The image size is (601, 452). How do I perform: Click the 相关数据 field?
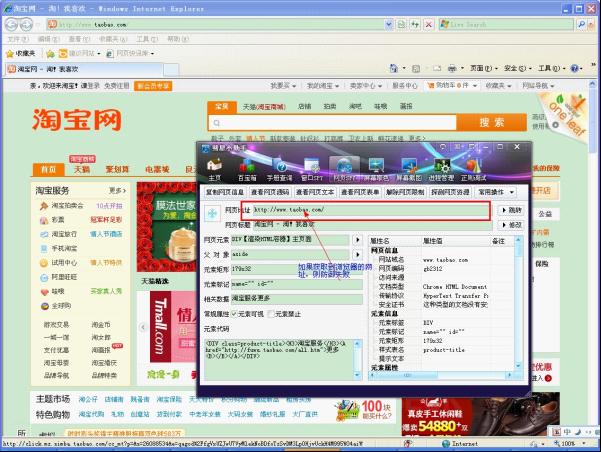(297, 299)
